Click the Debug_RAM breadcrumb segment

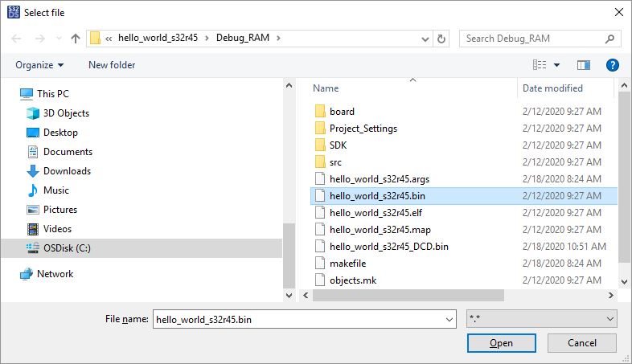243,38
